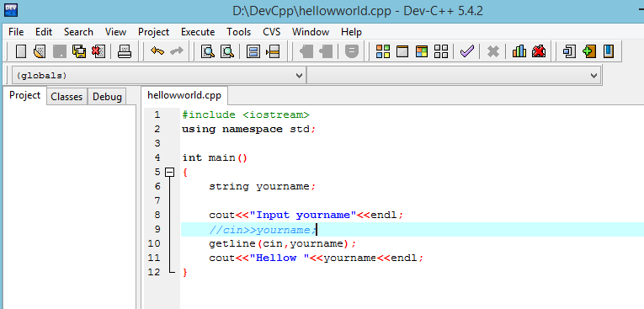
Task: Open profile analysis bar chart icon
Action: click(x=519, y=51)
